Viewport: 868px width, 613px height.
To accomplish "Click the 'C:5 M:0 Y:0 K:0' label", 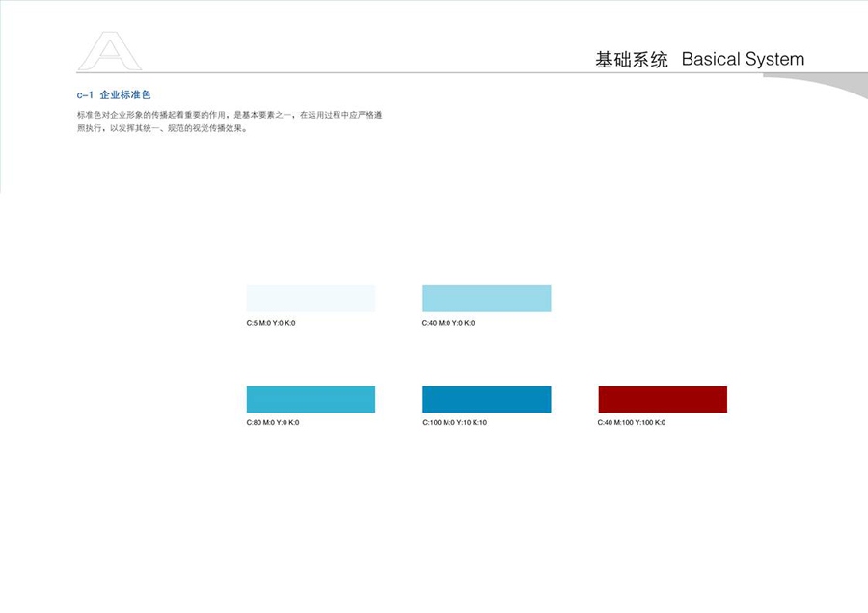I will (271, 323).
